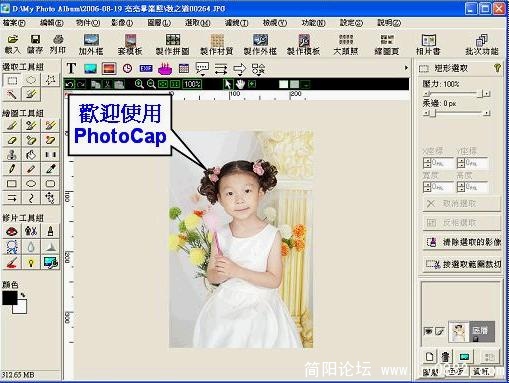Click the Apply Template (套模板) button
This screenshot has height=383, width=509.
[x=130, y=44]
